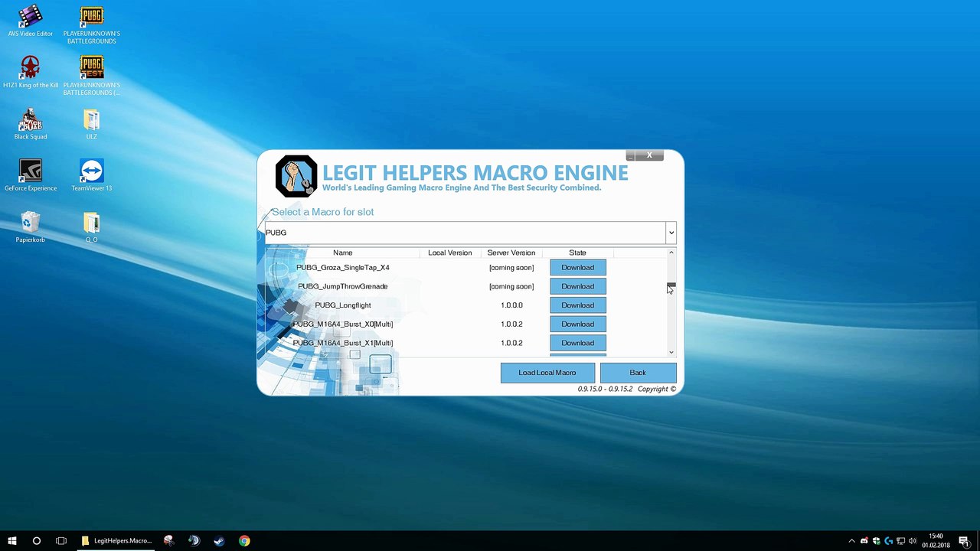Select the Papierkorb recycle bin icon
This screenshot has height=551, width=980.
(x=31, y=227)
